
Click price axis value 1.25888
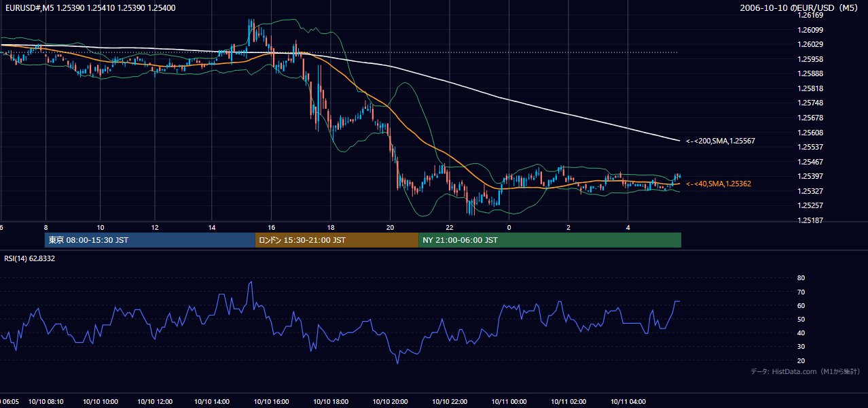pos(811,73)
